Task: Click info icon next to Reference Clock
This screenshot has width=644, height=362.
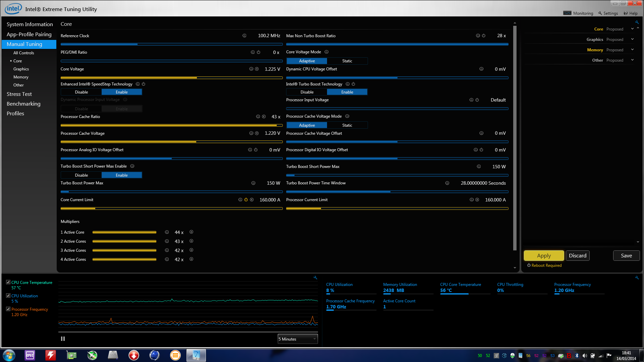Action: coord(244,36)
